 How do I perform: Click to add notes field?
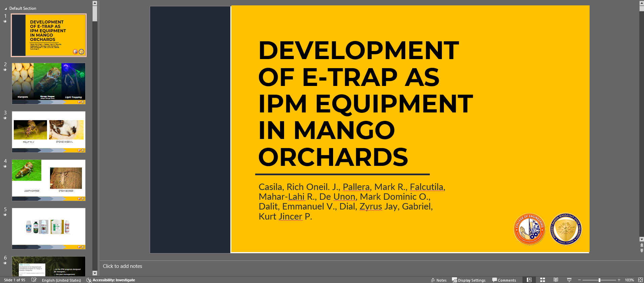pos(123,266)
